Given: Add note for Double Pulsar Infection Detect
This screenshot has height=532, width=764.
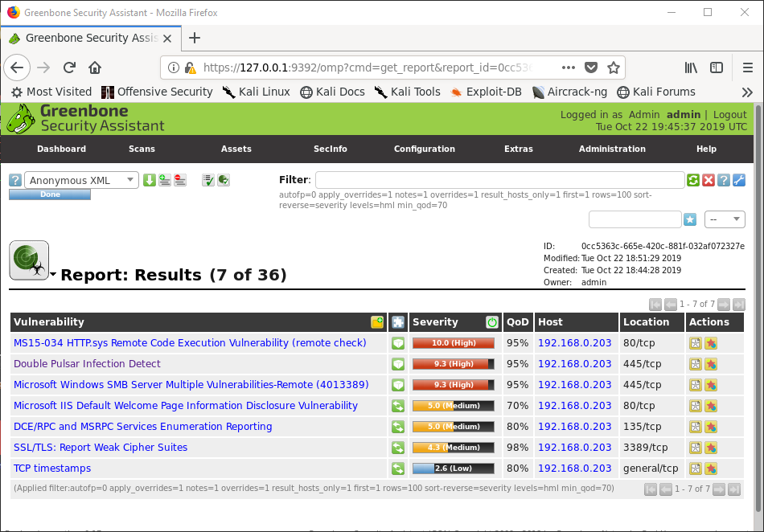Looking at the screenshot, I should pos(696,364).
